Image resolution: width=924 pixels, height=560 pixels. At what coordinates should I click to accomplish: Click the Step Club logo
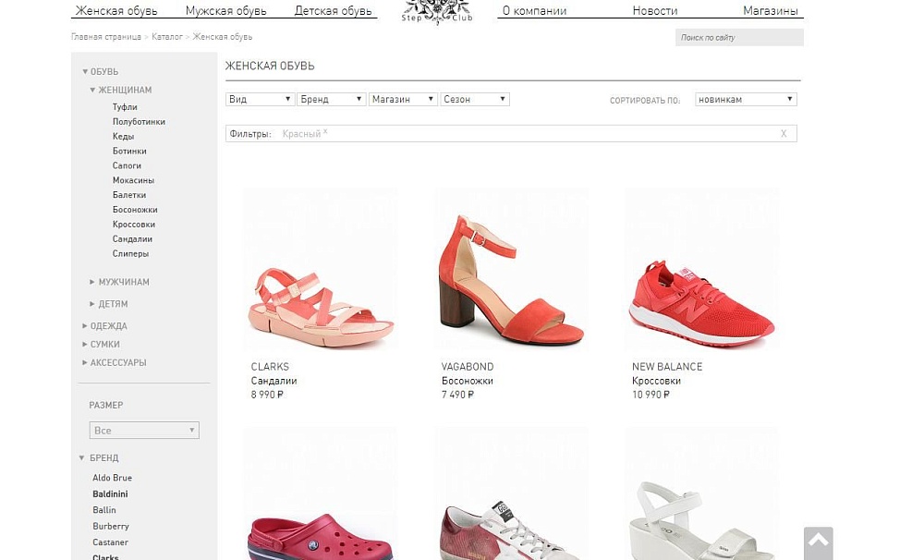tap(437, 12)
